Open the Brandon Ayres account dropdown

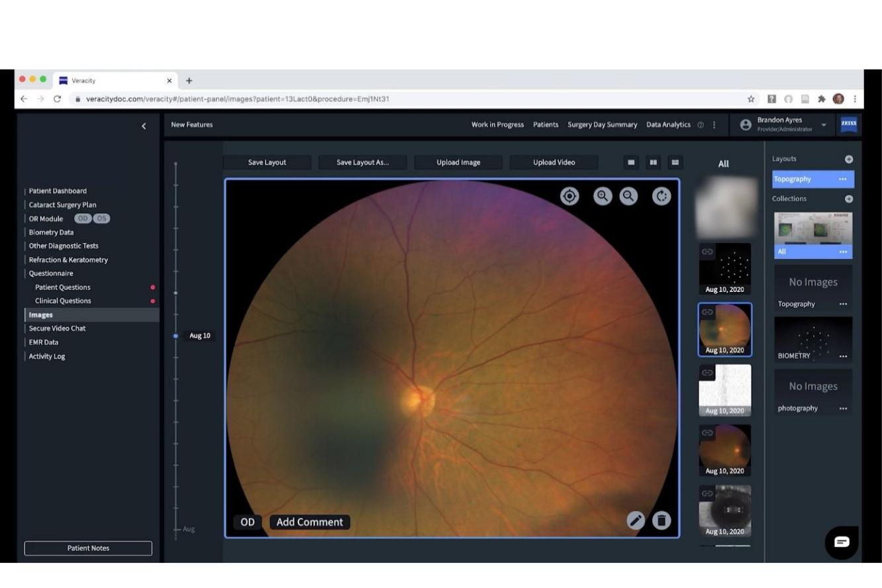[824, 124]
